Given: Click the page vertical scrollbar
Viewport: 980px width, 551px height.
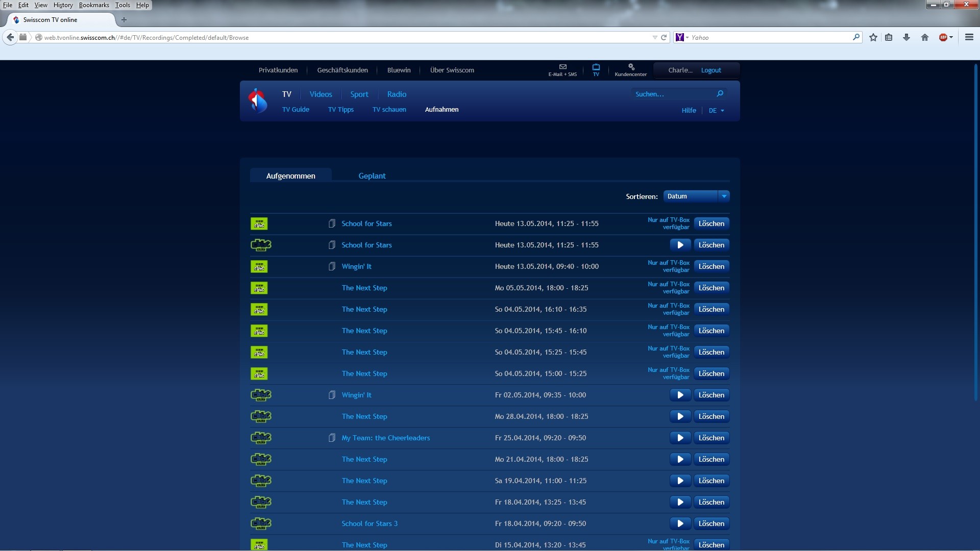Looking at the screenshot, I should [976, 230].
